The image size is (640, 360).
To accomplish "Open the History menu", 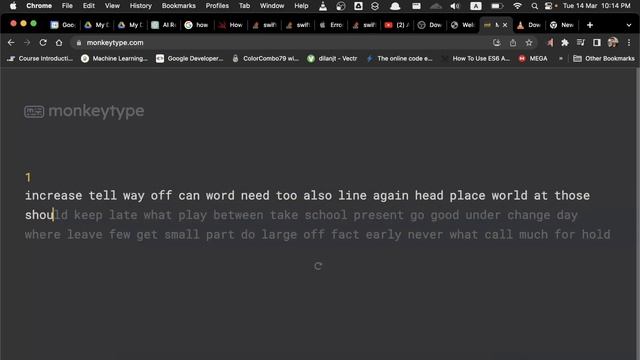I will [140, 6].
